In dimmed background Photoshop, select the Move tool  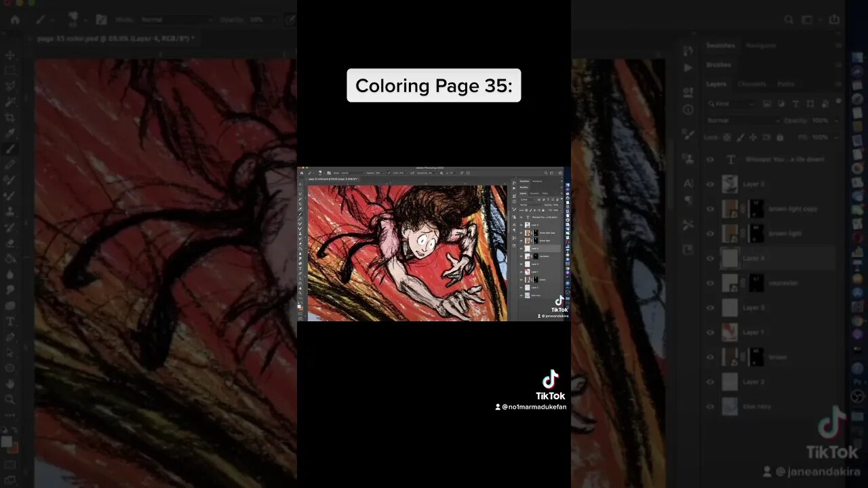click(x=10, y=56)
